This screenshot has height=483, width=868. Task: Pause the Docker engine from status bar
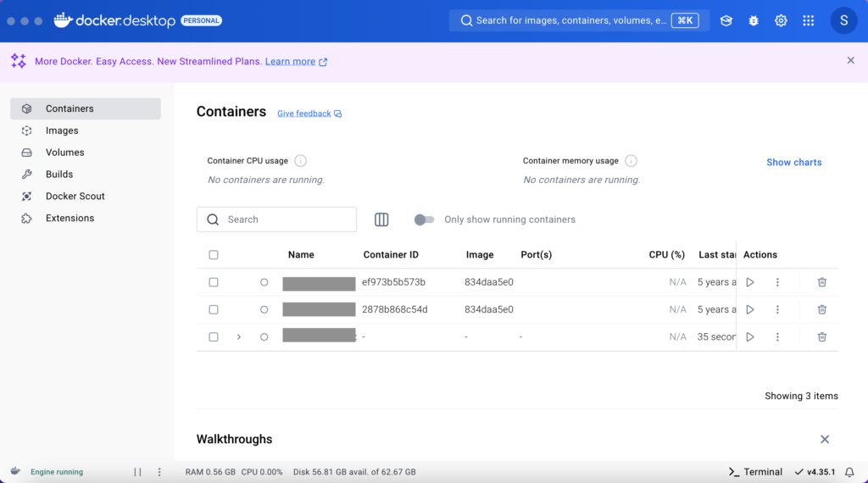(x=137, y=472)
